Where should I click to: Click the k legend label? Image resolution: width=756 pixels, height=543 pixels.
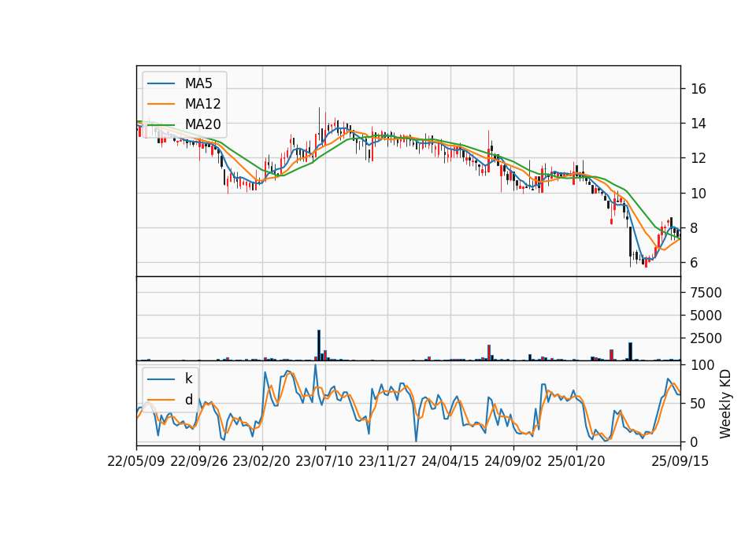pos(188,379)
